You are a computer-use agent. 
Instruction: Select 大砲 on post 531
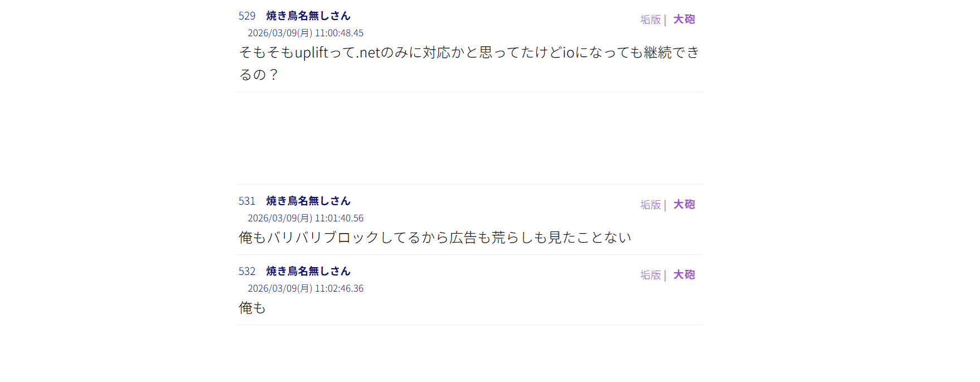[x=684, y=205]
